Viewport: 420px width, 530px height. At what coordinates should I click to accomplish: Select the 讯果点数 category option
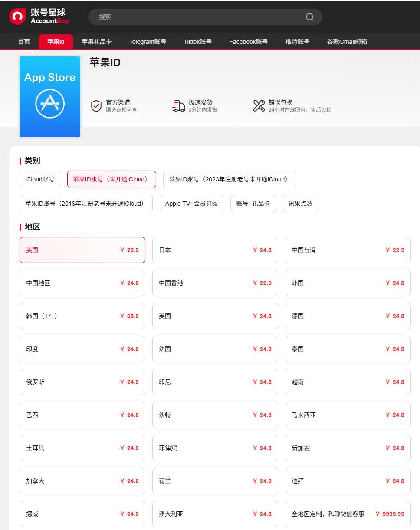(300, 203)
